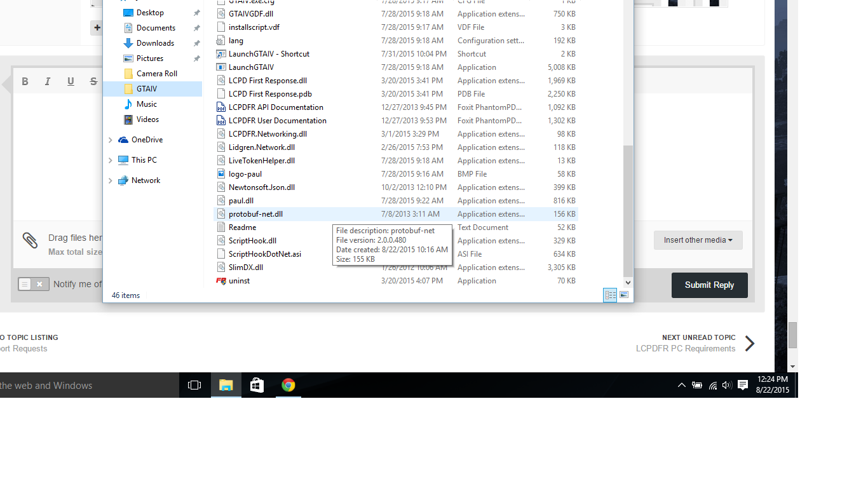Open File Explorer from the taskbar
The width and height of the screenshot is (868, 488).
tap(226, 385)
